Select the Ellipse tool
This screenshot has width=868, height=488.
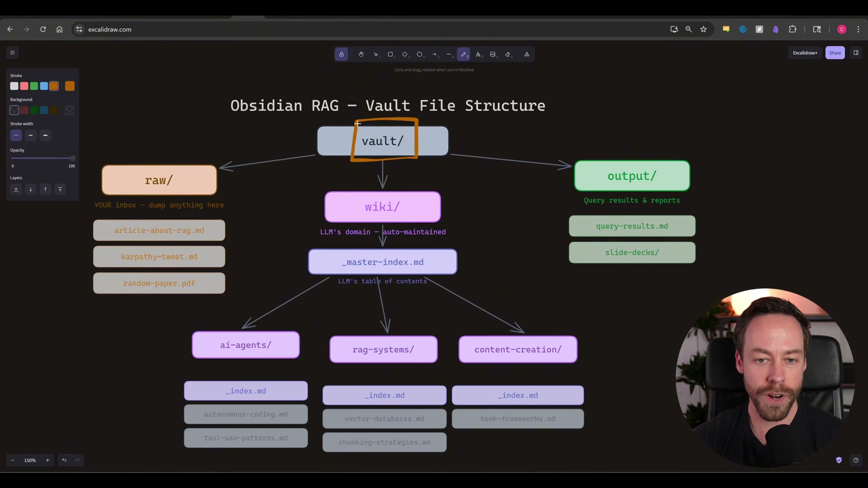(420, 54)
